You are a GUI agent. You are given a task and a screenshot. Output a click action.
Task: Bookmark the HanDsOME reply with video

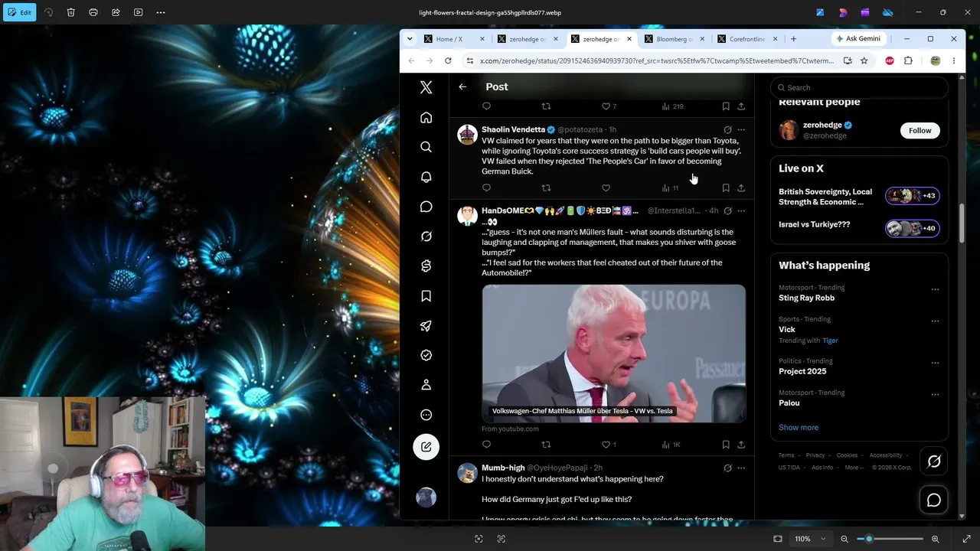[x=726, y=445]
